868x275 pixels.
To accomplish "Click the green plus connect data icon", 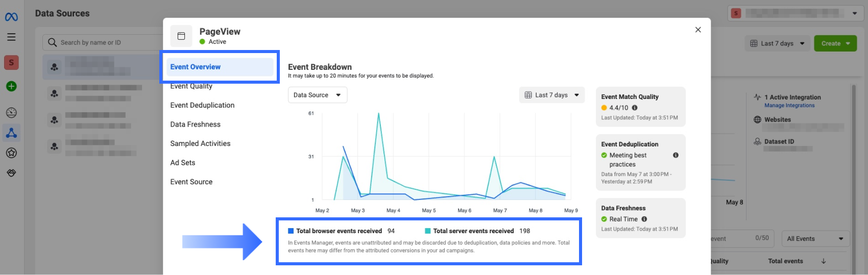I will [x=11, y=86].
